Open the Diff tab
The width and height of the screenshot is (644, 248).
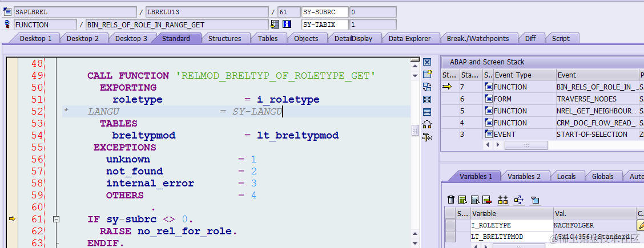(530, 39)
